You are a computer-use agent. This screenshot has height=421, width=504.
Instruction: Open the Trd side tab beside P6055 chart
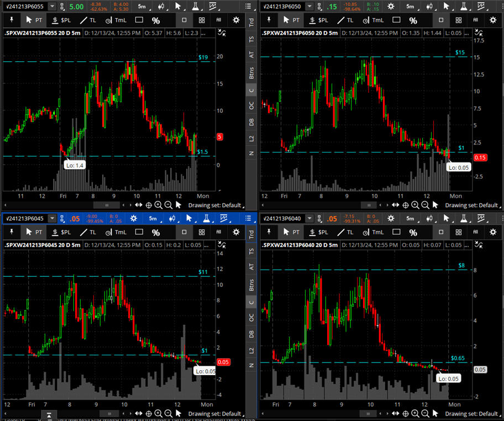(251, 22)
